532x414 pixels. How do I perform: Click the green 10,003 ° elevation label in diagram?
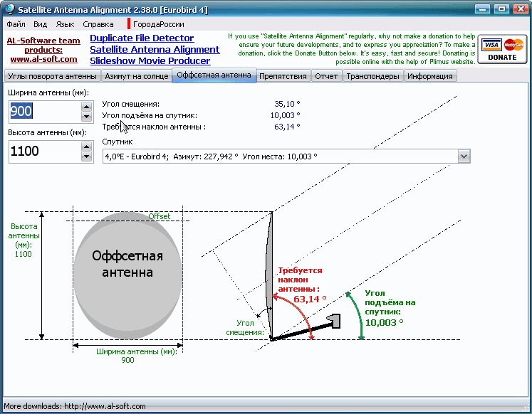(384, 322)
